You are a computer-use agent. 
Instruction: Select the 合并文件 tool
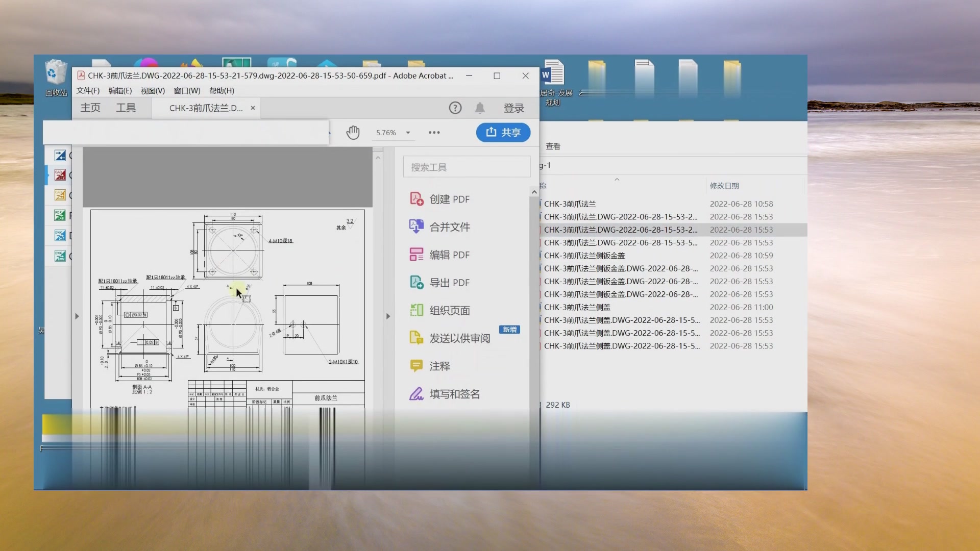pos(449,227)
